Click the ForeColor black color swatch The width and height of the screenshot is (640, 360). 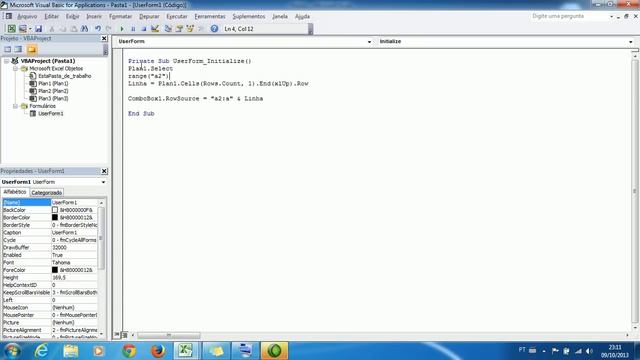pyautogui.click(x=55, y=270)
